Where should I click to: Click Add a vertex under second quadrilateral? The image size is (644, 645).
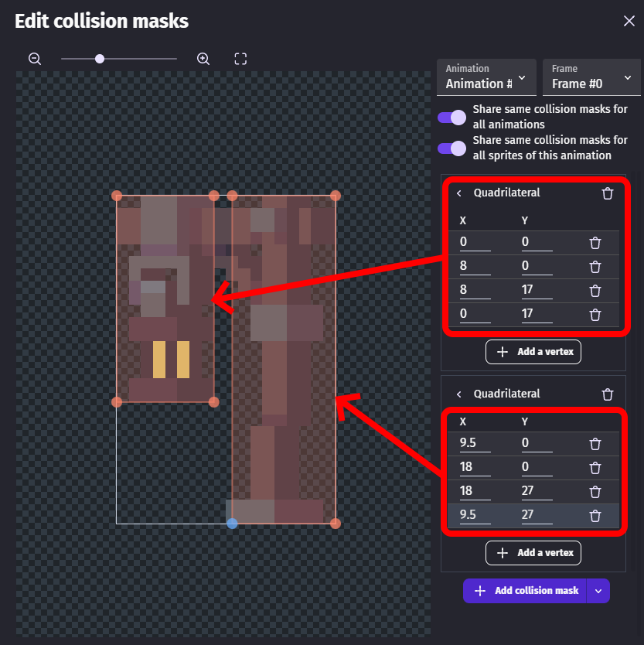pyautogui.click(x=533, y=553)
